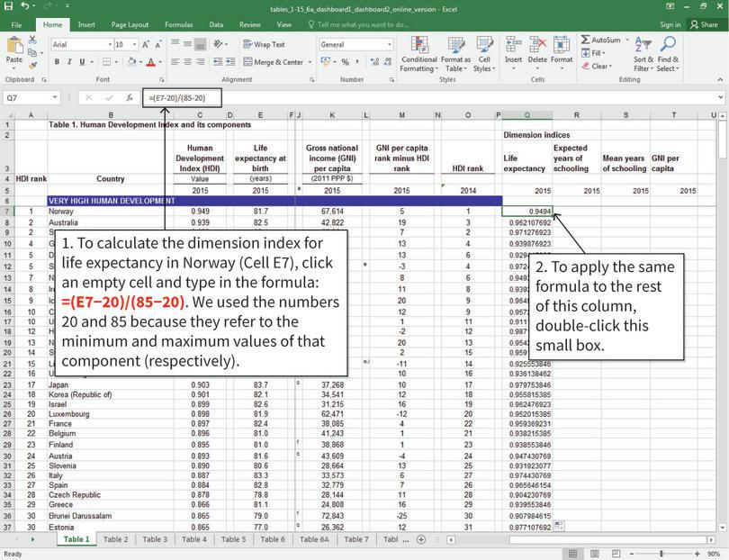Open the General number format dropdown

pyautogui.click(x=389, y=45)
